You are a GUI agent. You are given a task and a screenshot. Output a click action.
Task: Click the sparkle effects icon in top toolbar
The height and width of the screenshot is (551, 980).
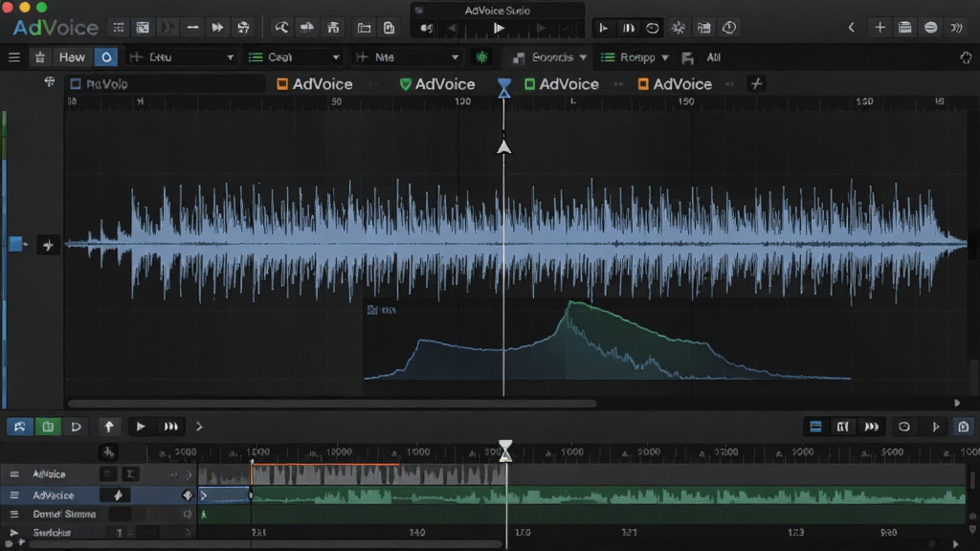pos(679,28)
